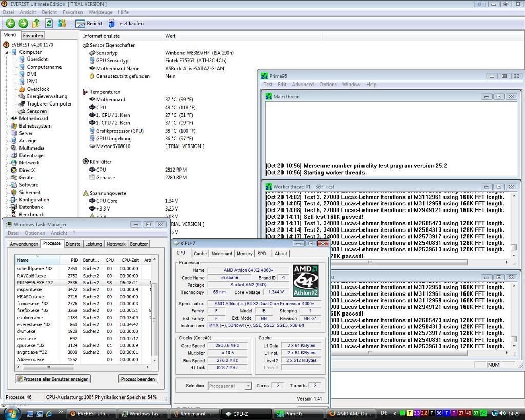Click the Benchmark hourglass icon in tree

pyautogui.click(x=14, y=214)
